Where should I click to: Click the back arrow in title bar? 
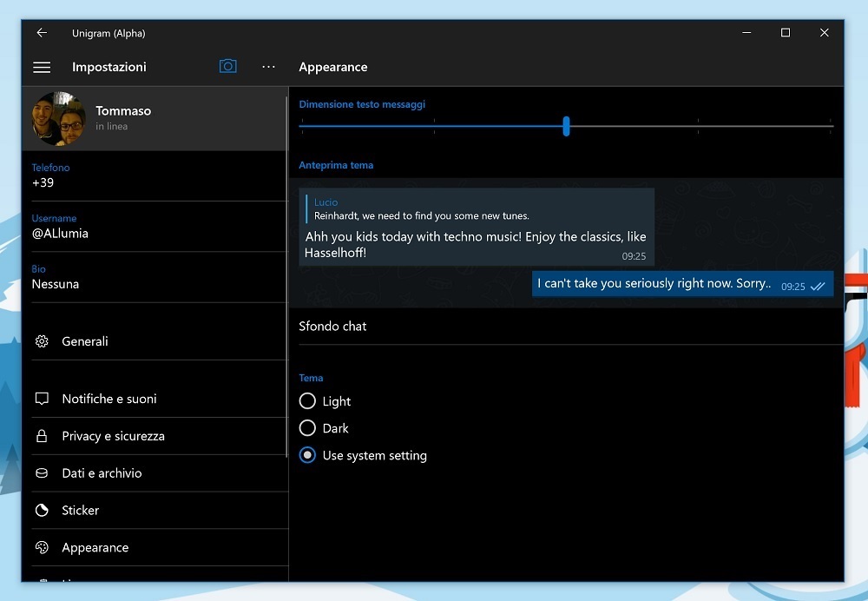point(42,33)
